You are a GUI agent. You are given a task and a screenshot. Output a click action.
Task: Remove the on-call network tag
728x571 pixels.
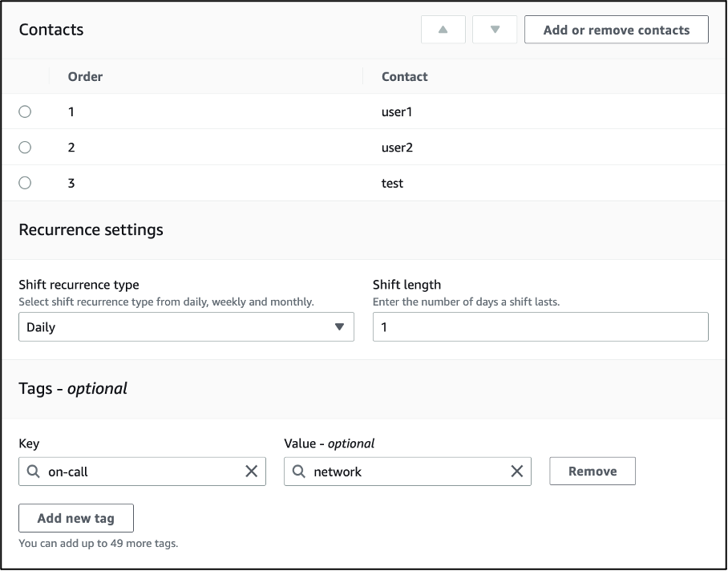pyautogui.click(x=592, y=472)
